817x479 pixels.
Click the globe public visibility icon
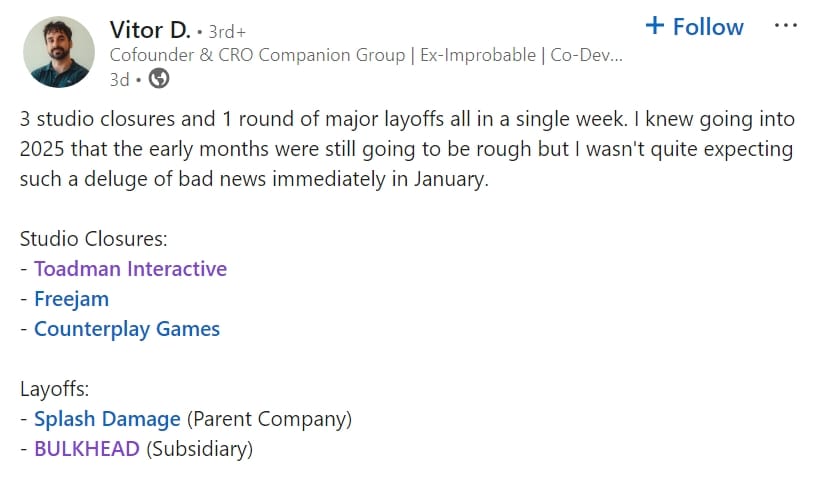pyautogui.click(x=159, y=77)
